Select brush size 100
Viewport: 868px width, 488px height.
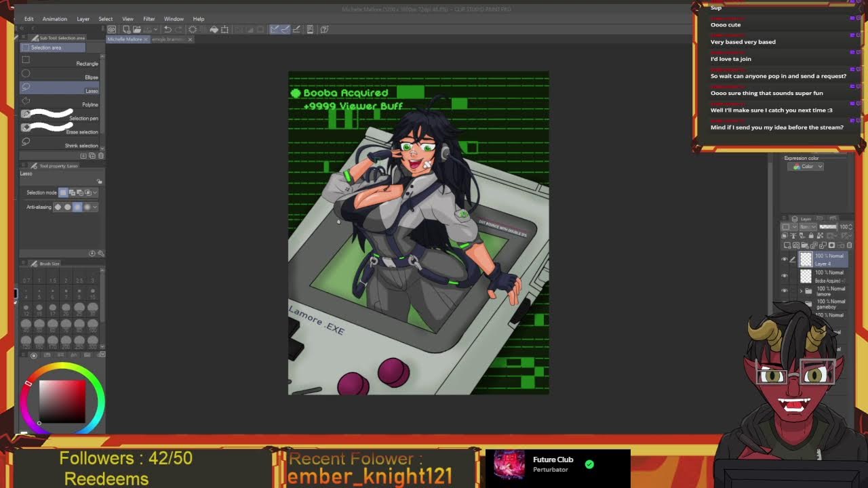click(x=93, y=325)
